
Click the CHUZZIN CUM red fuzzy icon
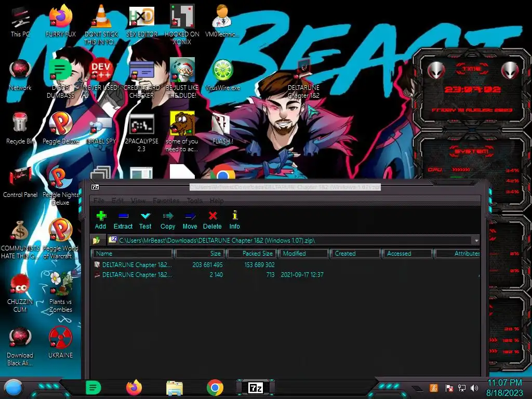point(20,292)
